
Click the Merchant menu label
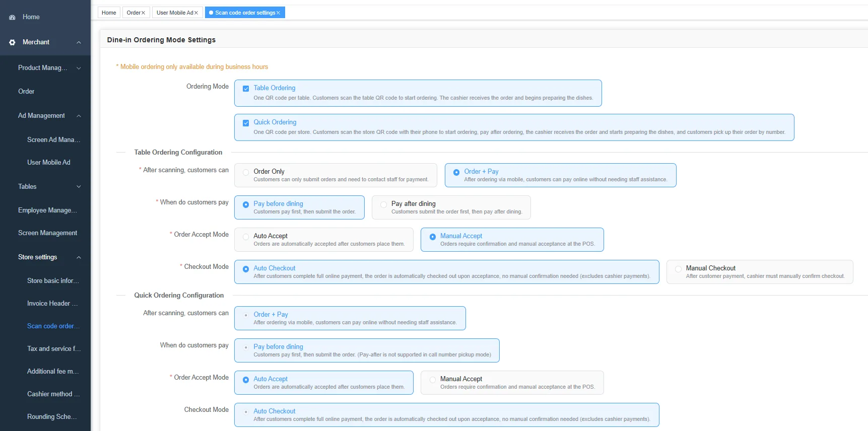[x=36, y=42]
